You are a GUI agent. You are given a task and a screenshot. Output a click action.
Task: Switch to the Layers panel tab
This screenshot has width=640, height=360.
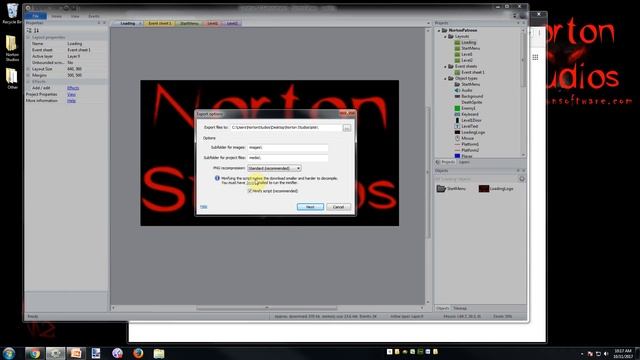464,162
